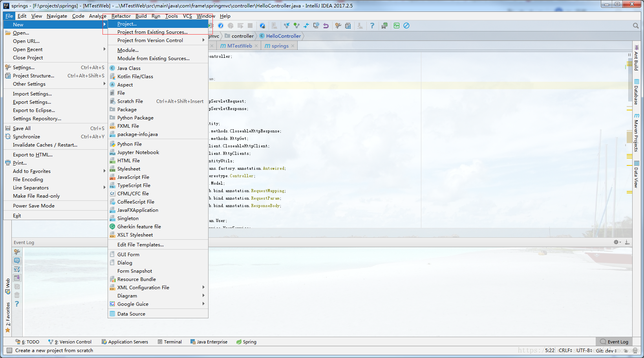The width and height of the screenshot is (644, 358).
Task: Close the MTestWeb editor tab
Action: click(x=256, y=46)
